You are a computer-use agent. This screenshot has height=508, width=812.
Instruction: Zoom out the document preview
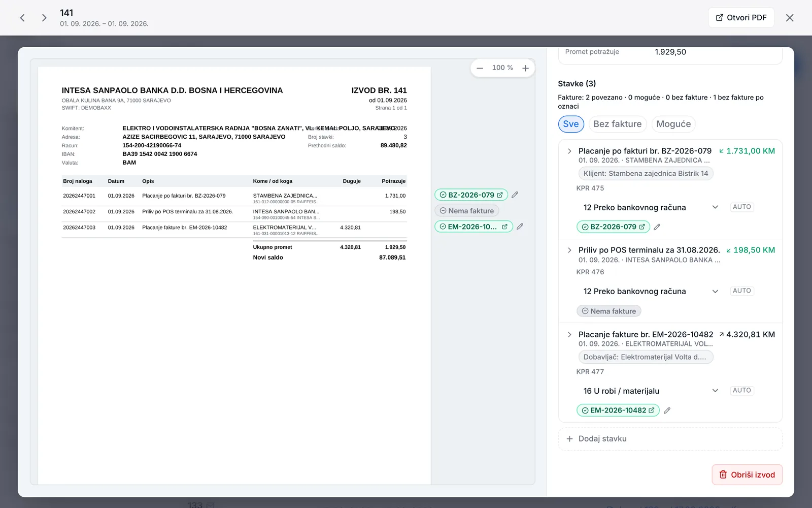coord(480,68)
